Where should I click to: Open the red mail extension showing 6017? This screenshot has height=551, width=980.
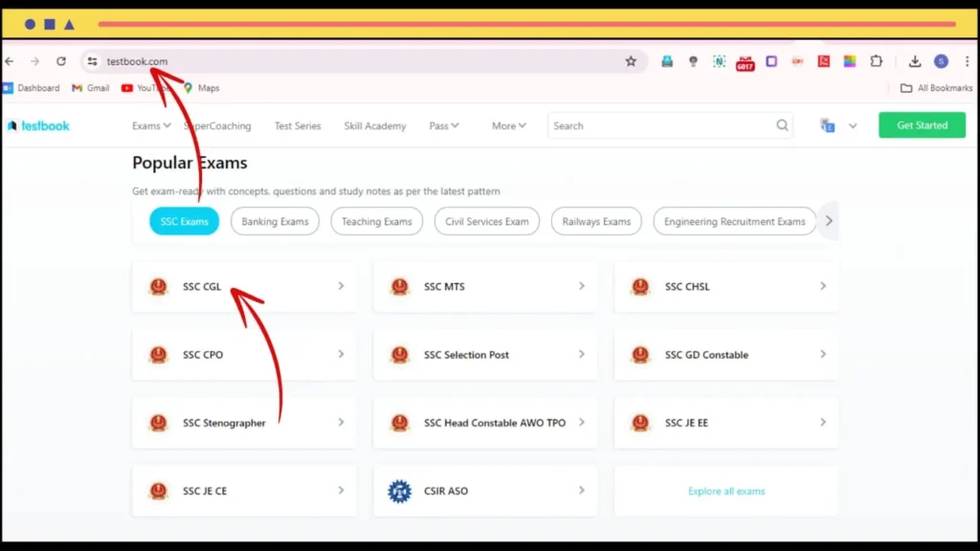pos(745,62)
